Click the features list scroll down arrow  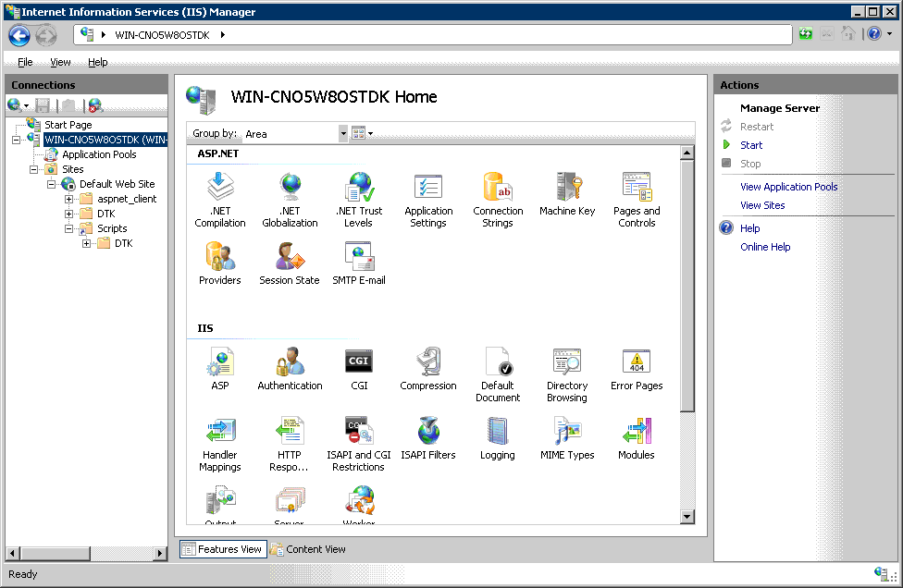click(x=687, y=517)
